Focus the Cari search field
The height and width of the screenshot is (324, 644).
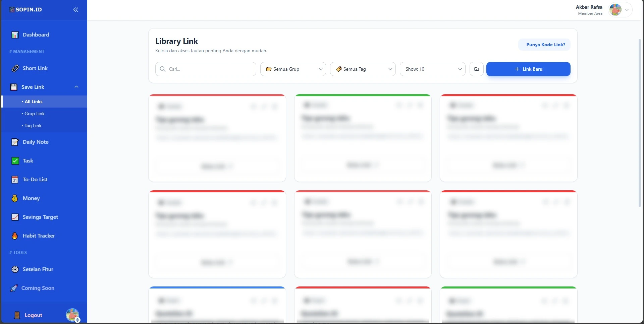pos(206,69)
